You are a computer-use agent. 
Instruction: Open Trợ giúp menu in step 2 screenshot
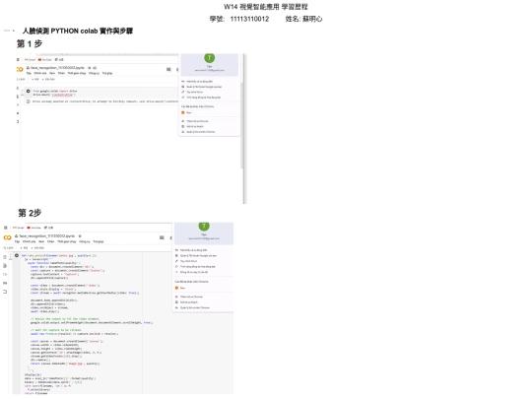(99, 241)
